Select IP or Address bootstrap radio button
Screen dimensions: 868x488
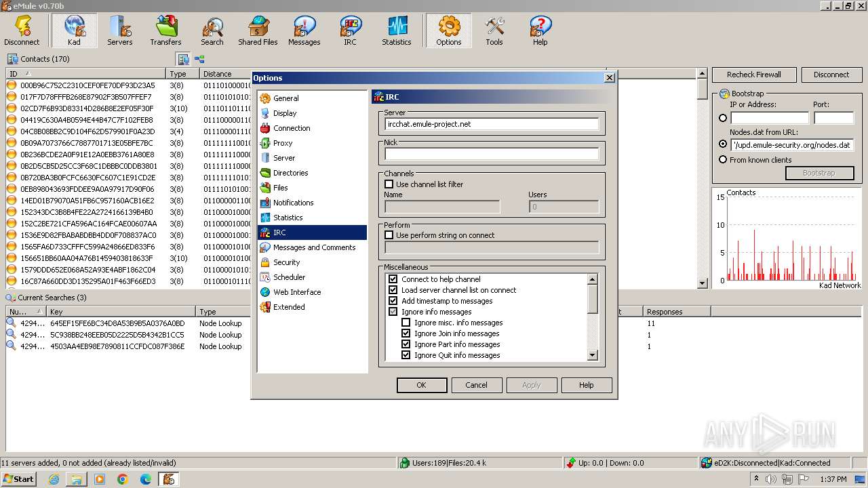coord(723,118)
